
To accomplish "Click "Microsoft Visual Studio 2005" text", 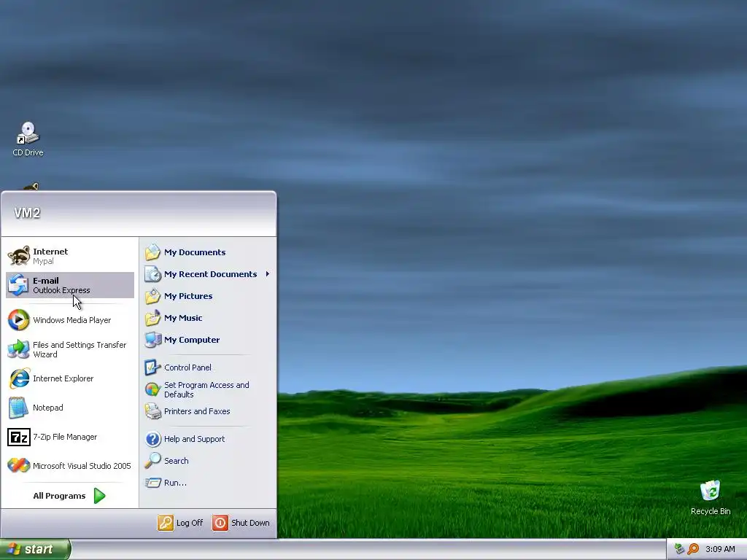I will pyautogui.click(x=82, y=466).
